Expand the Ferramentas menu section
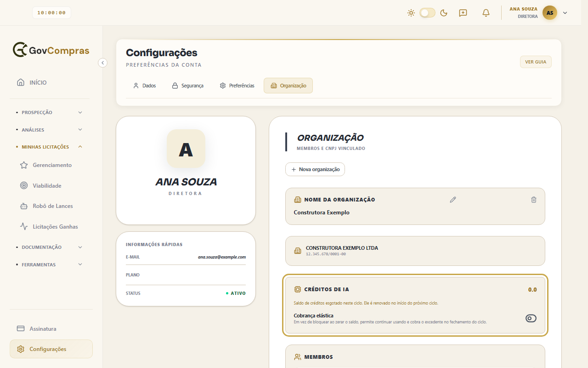The image size is (588, 368). 48,264
